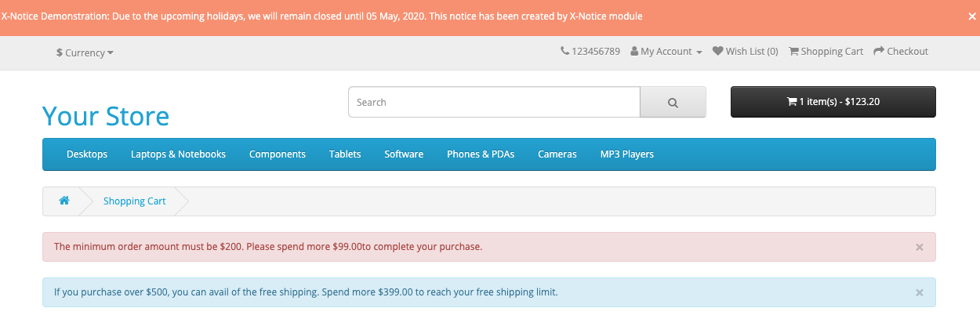Expand the black cart button showing 1 item(s) - $123.20
Image resolution: width=980 pixels, height=326 pixels.
[x=833, y=102]
